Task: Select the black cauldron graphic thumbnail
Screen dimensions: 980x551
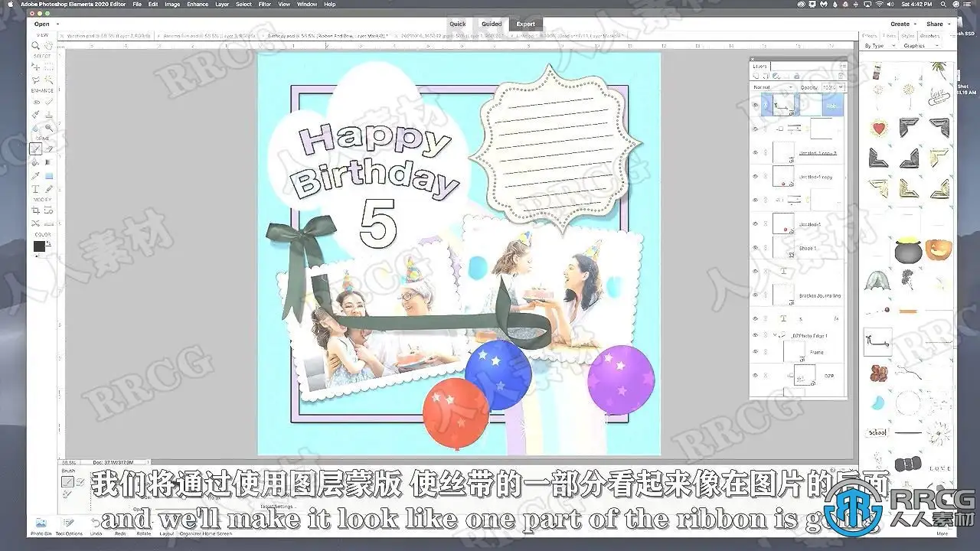Action: (909, 250)
